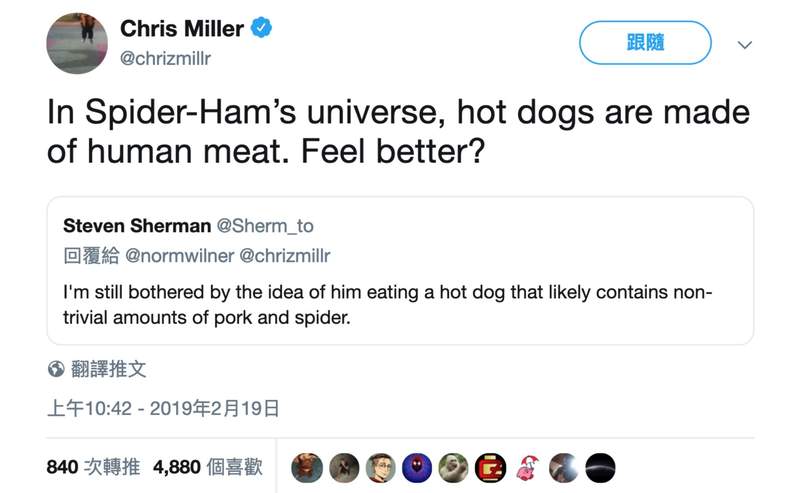Viewport: 800px width, 493px height.
Task: Open the pink Kirby umbrella liker avatar
Action: coord(527,467)
